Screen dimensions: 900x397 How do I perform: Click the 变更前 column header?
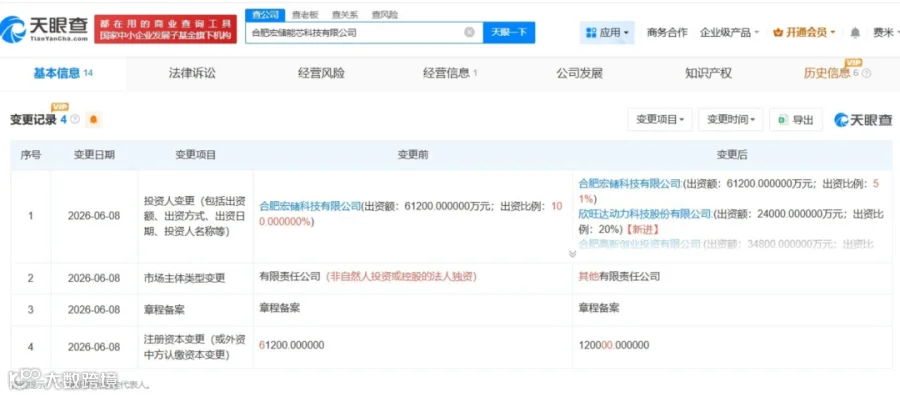[x=413, y=155]
